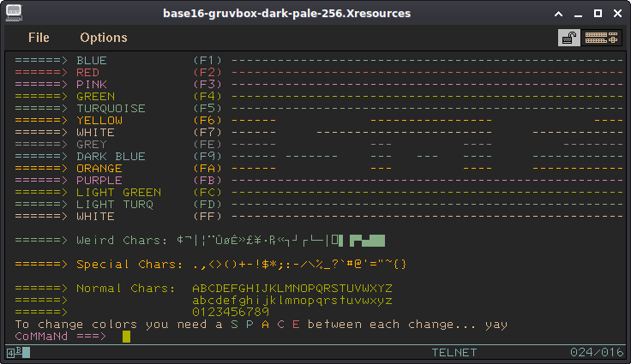Click the YELLOW label text

(99, 121)
